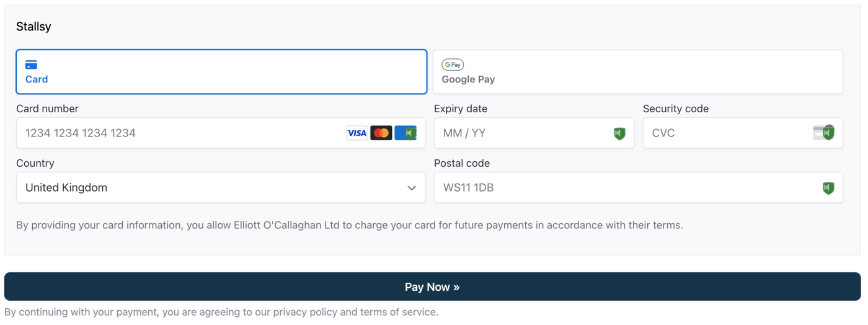Click the Visa logo in Card number field

click(356, 133)
